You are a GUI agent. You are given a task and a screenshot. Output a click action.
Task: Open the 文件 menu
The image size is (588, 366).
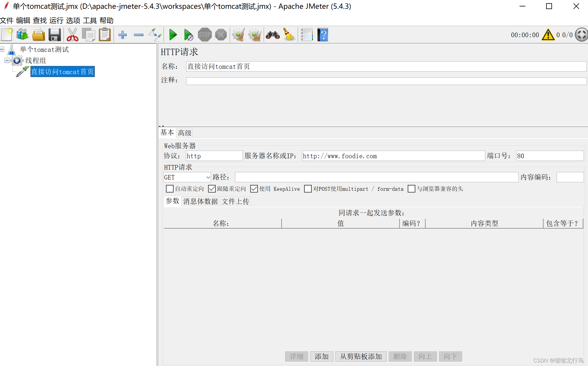[7, 21]
